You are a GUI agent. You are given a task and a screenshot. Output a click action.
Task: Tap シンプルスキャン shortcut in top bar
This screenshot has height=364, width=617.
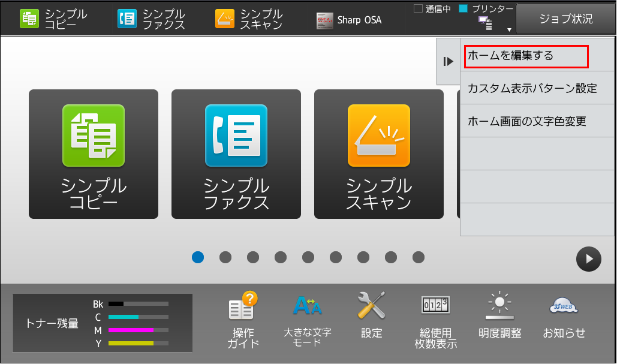[x=249, y=19]
